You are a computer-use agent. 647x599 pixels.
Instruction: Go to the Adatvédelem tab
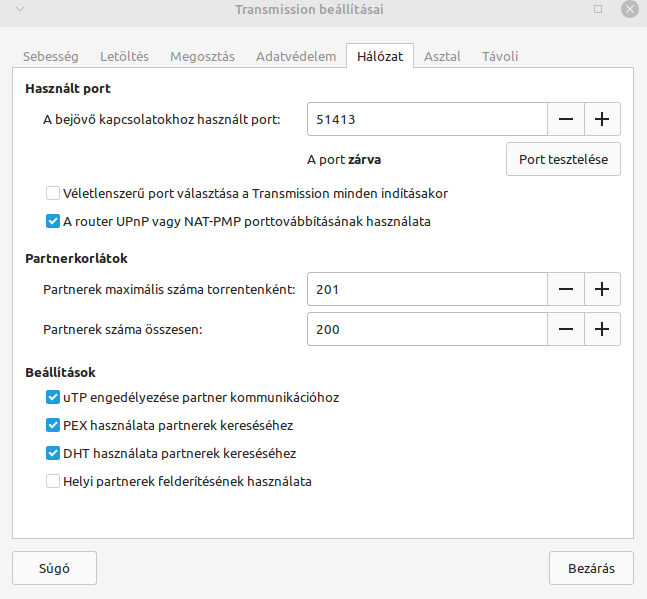point(296,56)
